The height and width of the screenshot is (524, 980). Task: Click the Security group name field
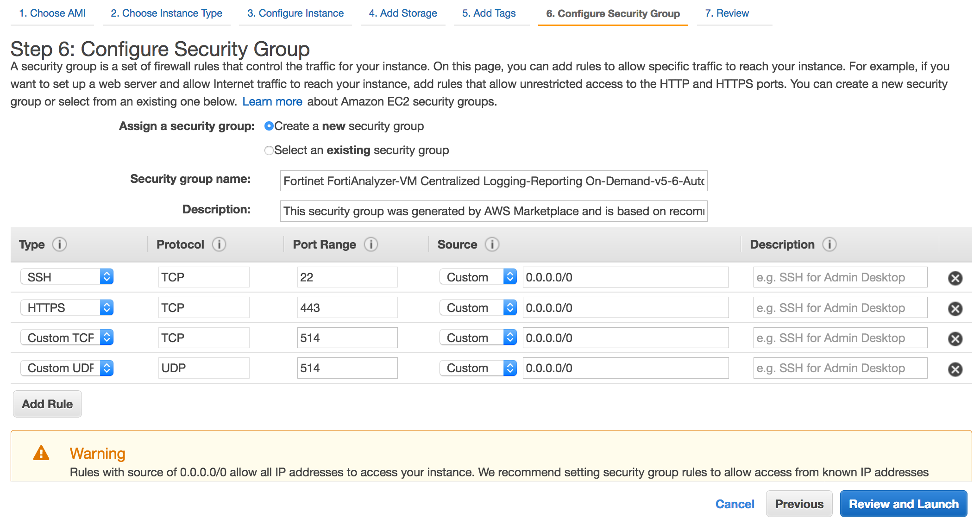[493, 181]
